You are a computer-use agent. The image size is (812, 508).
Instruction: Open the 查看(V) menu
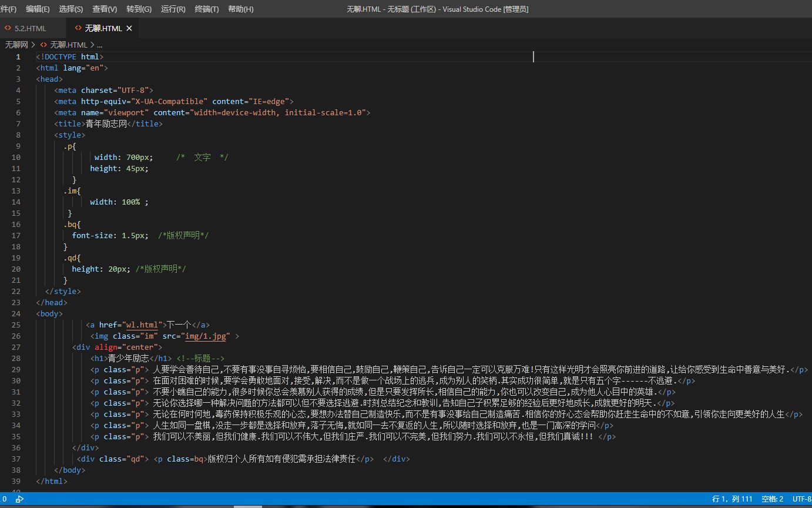[105, 9]
